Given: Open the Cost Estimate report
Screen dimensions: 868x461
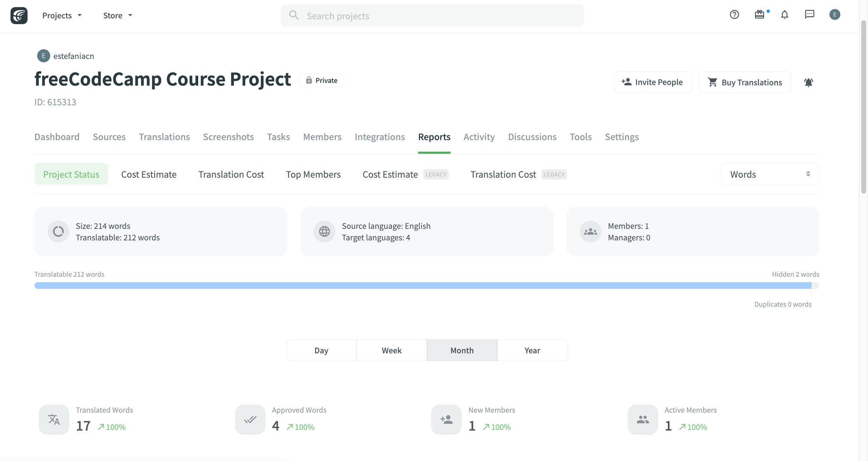Looking at the screenshot, I should point(149,174).
